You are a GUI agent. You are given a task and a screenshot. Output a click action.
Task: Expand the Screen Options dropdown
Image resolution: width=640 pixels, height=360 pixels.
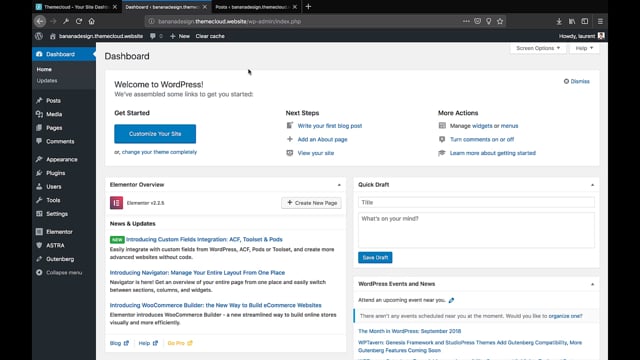click(x=538, y=48)
